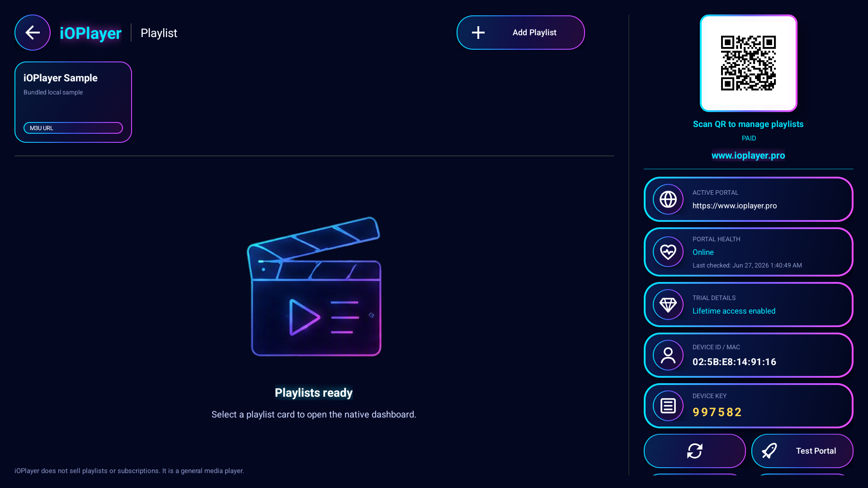
Task: Click the QR code image
Action: tap(748, 63)
